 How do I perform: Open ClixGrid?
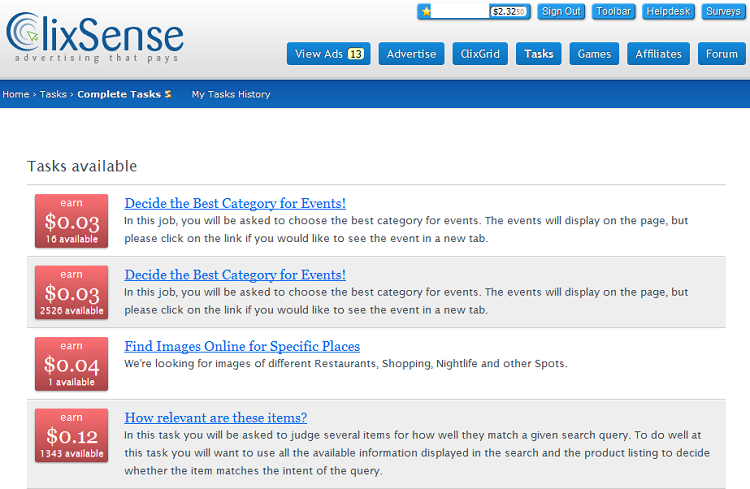(480, 54)
